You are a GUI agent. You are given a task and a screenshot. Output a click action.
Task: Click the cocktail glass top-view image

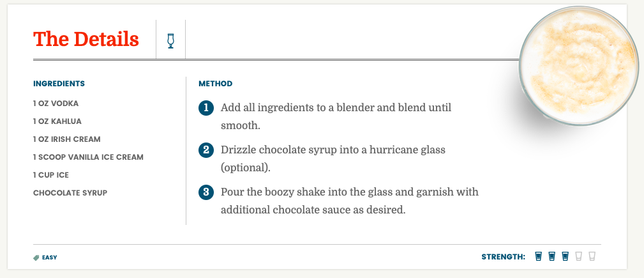[579, 66]
